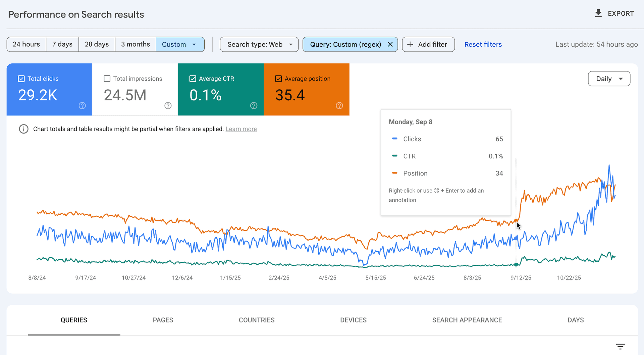The height and width of the screenshot is (355, 644).
Task: Uncheck the Average CTR checkbox
Action: point(193,79)
